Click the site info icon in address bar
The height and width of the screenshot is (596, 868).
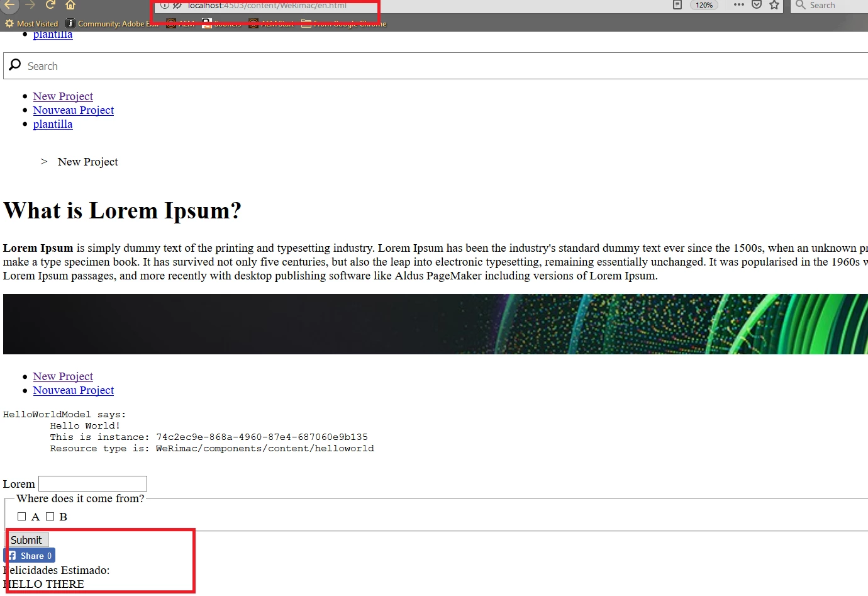pos(165,5)
